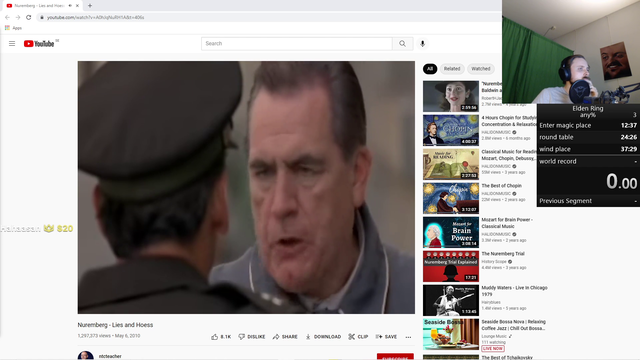
Task: Click the LIVE NOW badge
Action: pos(493,348)
